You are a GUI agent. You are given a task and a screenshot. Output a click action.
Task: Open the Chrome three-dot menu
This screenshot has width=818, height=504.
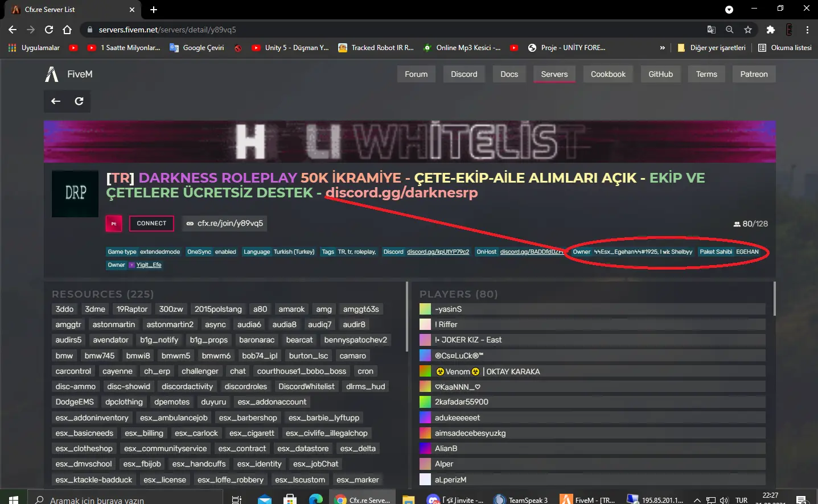807,30
